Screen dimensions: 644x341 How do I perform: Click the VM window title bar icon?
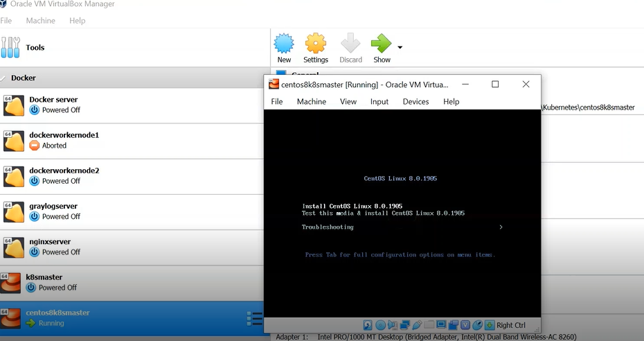(x=274, y=85)
